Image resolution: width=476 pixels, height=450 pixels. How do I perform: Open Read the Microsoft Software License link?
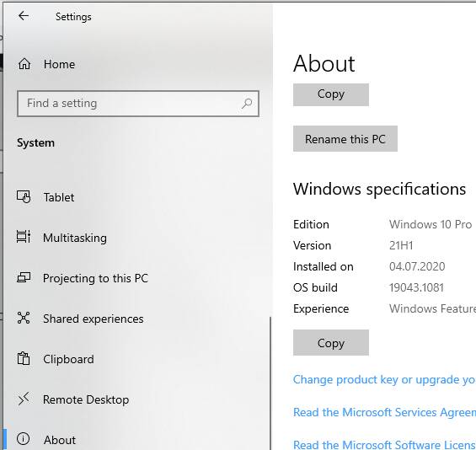point(384,445)
